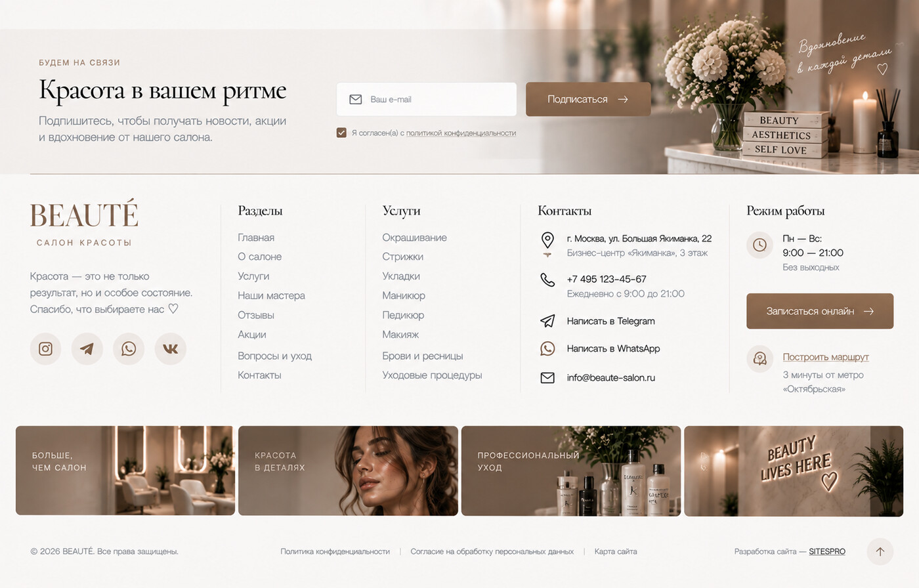Viewport: 919px width, 588px height.
Task: Call the +7 495 123-45-67 number
Action: point(607,279)
